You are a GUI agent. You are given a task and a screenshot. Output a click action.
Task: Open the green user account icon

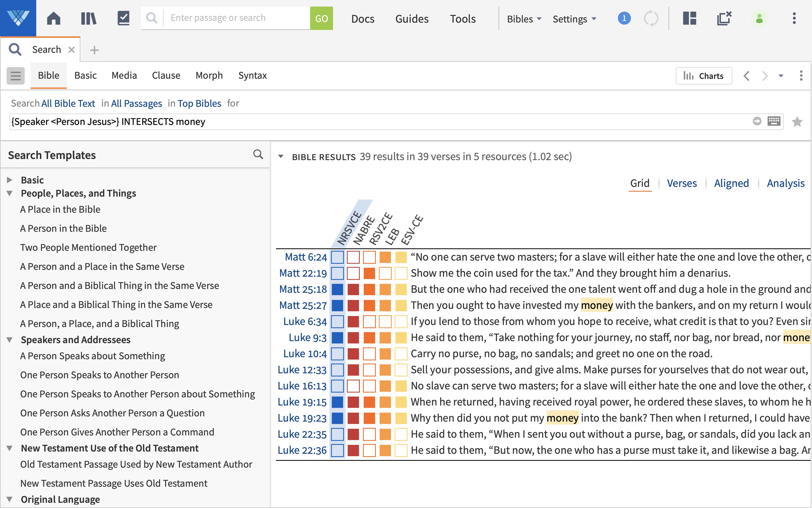(759, 18)
